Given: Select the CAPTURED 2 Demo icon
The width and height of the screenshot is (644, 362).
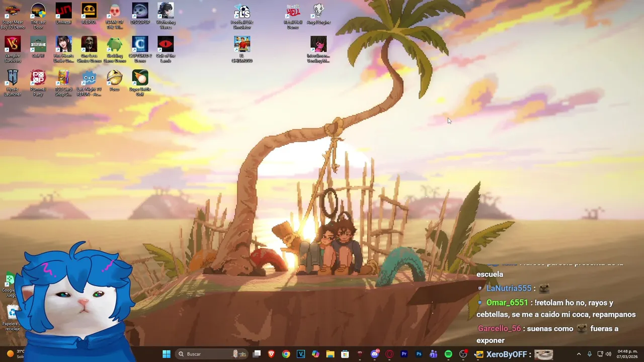Looking at the screenshot, I should [x=140, y=49].
